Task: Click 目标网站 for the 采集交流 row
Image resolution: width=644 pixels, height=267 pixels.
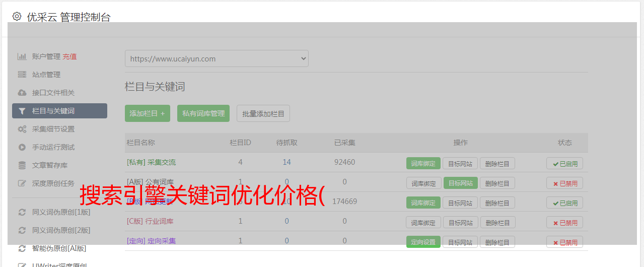Action: (x=461, y=163)
